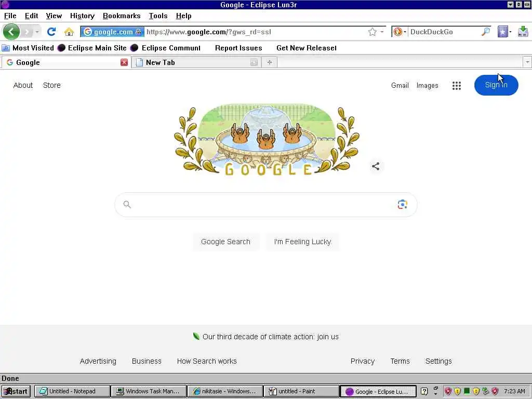Open the Tools menu

[158, 16]
